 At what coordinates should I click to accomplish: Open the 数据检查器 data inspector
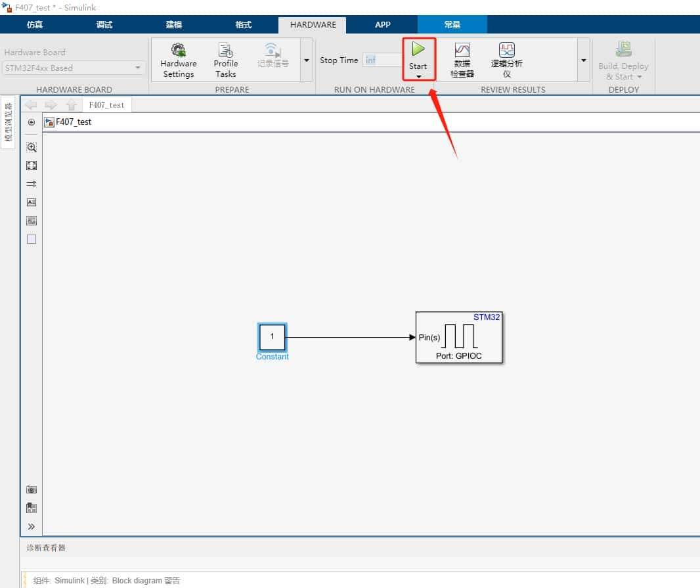click(x=462, y=60)
